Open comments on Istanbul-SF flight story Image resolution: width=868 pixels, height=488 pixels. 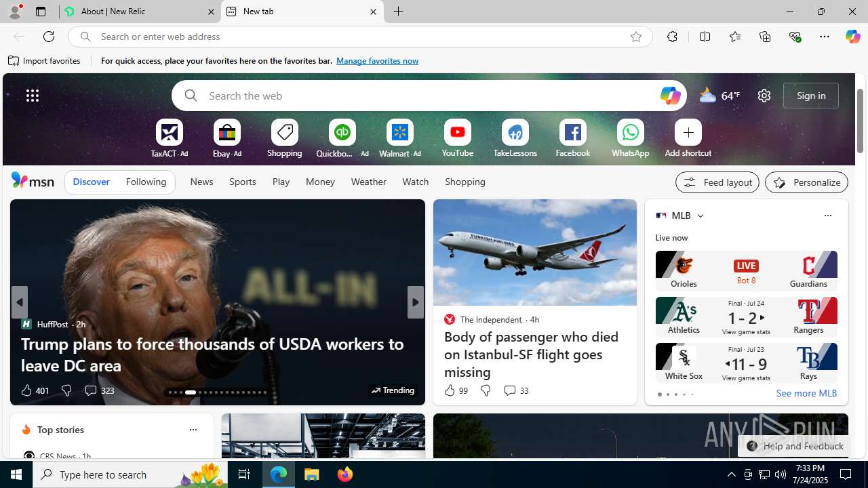[x=516, y=390]
